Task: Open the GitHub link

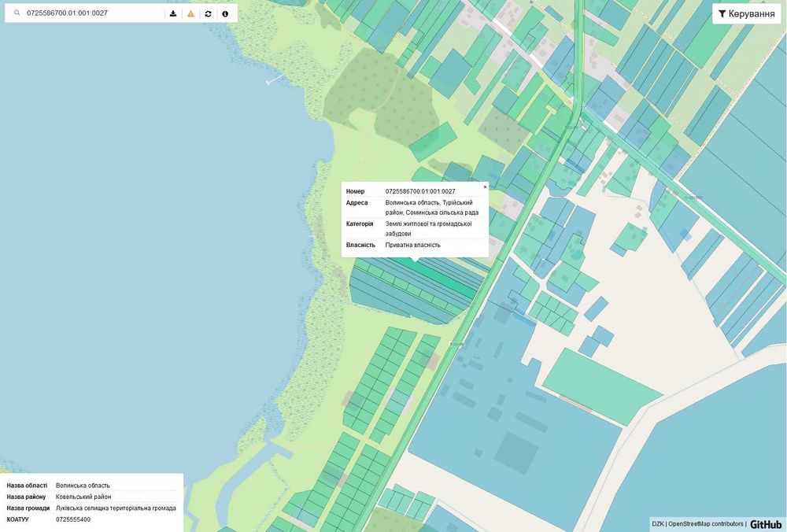Action: [x=766, y=524]
